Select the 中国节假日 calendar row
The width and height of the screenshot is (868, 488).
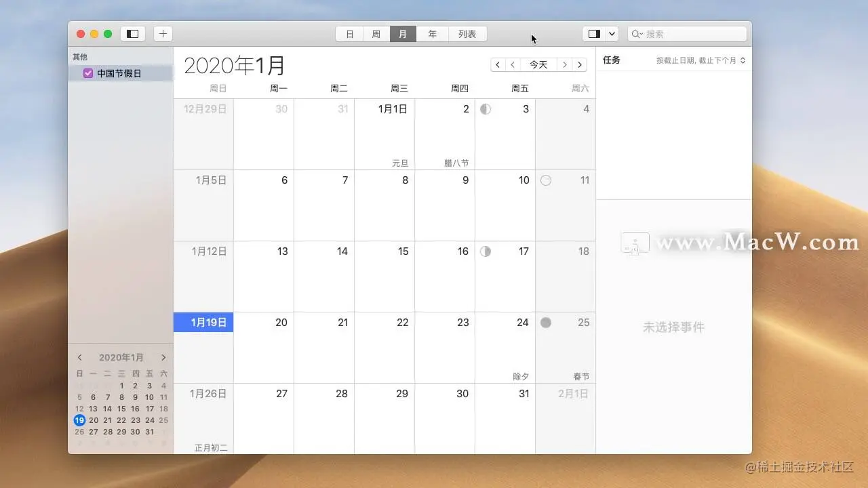(x=121, y=73)
